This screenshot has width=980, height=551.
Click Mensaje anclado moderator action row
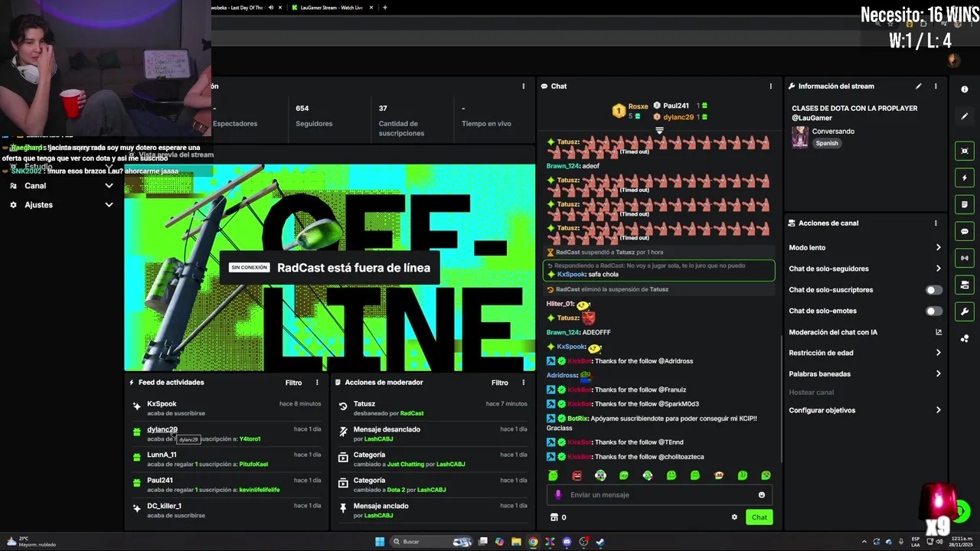[x=432, y=510]
